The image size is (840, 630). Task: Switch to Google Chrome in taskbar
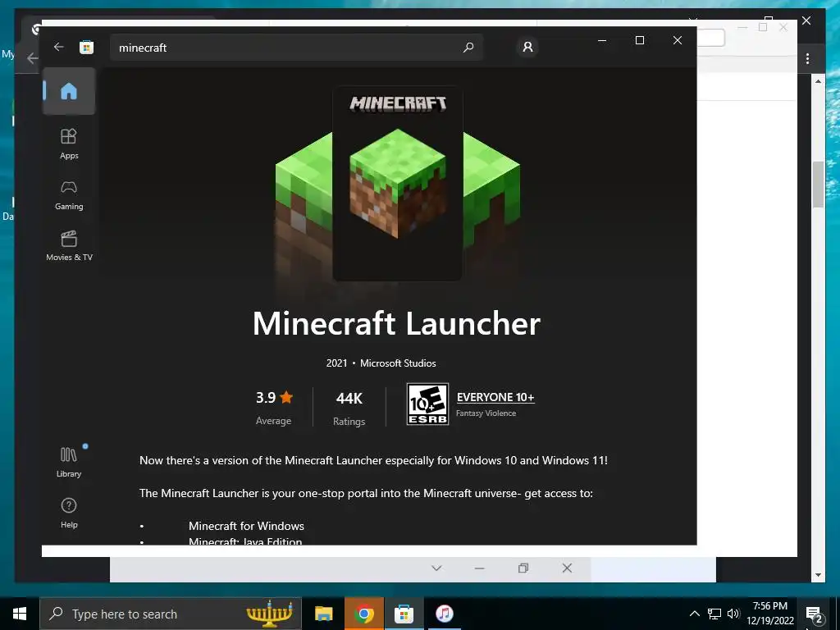pos(363,614)
